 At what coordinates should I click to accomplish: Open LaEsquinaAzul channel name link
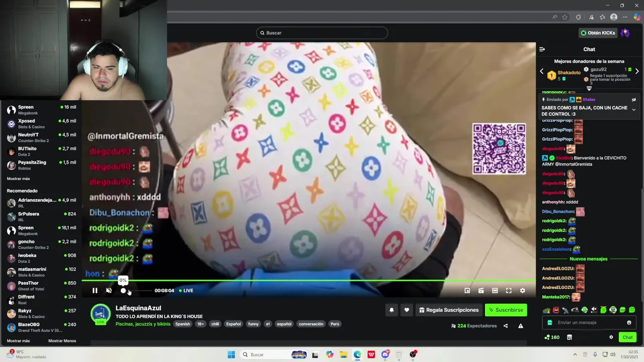pos(138,308)
